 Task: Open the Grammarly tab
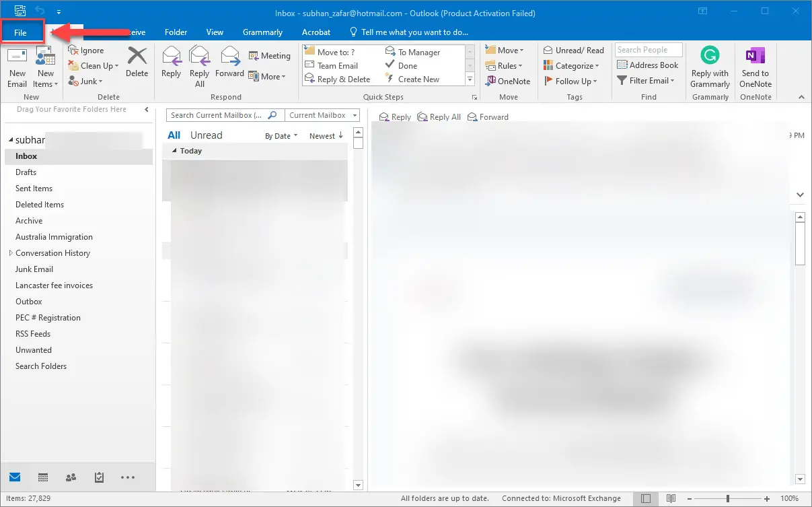coord(263,32)
